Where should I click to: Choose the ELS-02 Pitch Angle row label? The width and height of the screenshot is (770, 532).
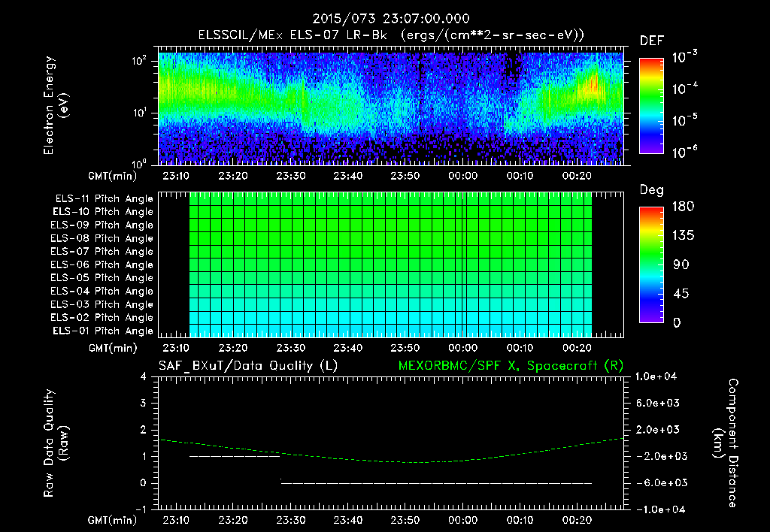102,318
